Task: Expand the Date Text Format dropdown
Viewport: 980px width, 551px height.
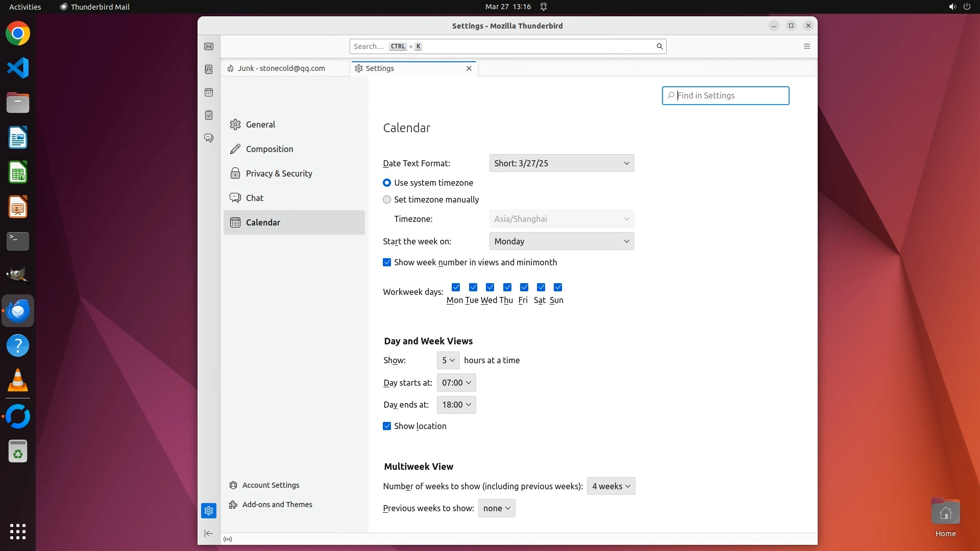Action: [561, 163]
